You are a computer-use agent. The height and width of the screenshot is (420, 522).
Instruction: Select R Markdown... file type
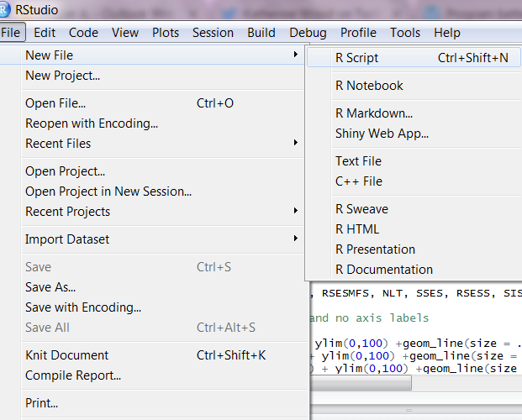[x=373, y=113]
